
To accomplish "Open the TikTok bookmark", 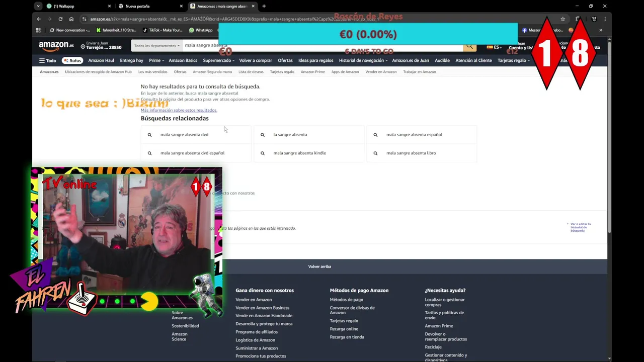I will pyautogui.click(x=163, y=30).
